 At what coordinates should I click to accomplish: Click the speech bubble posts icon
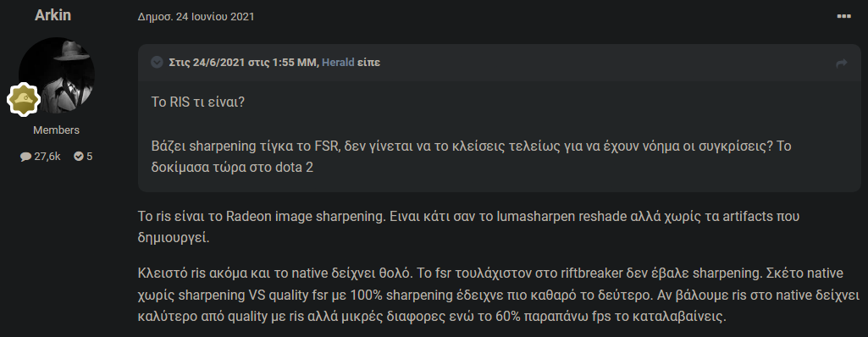tap(25, 157)
